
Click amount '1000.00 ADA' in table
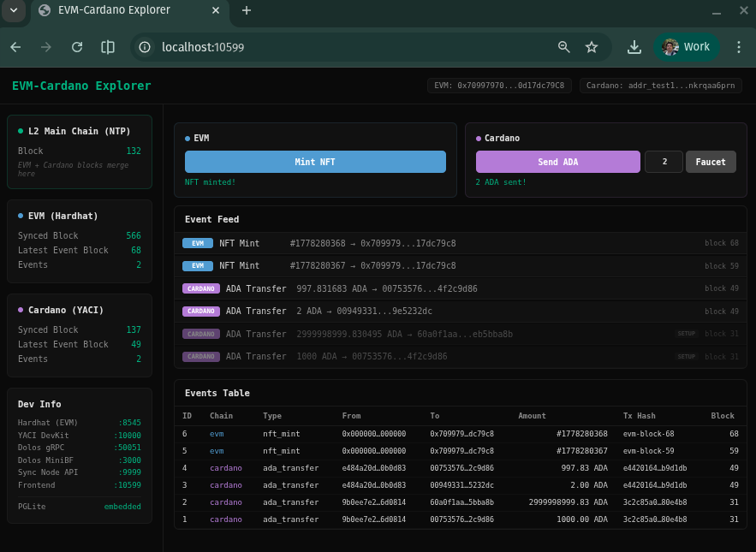(582, 519)
